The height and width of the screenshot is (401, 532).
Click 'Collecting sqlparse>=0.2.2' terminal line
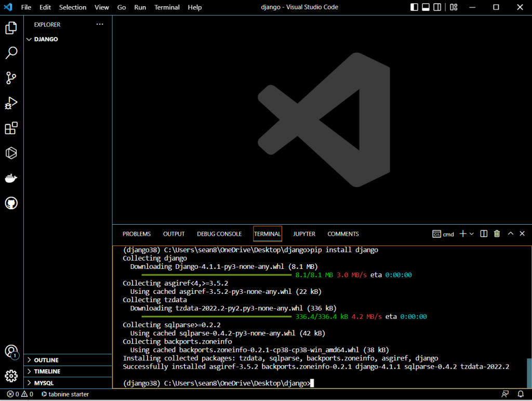(x=171, y=325)
